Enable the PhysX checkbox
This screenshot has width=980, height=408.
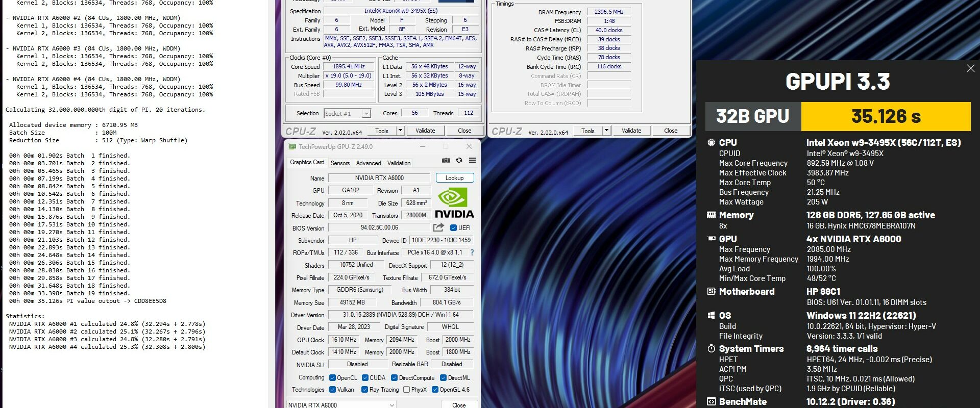click(x=406, y=390)
